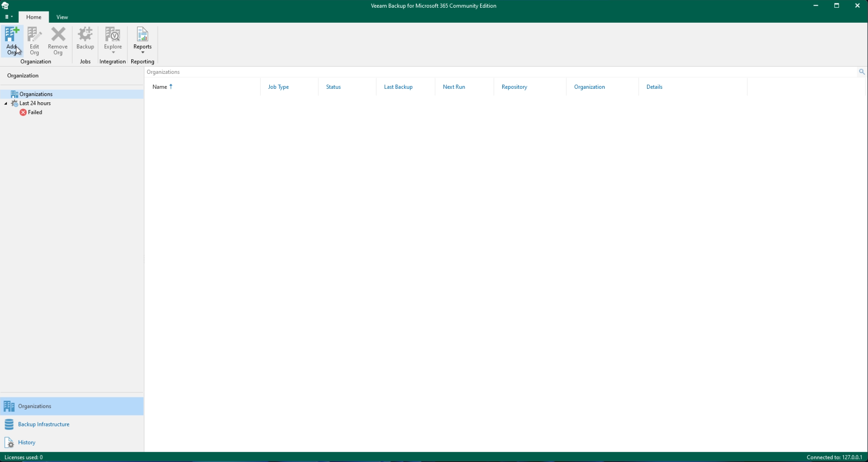
Task: Open the History view icon
Action: [9, 442]
